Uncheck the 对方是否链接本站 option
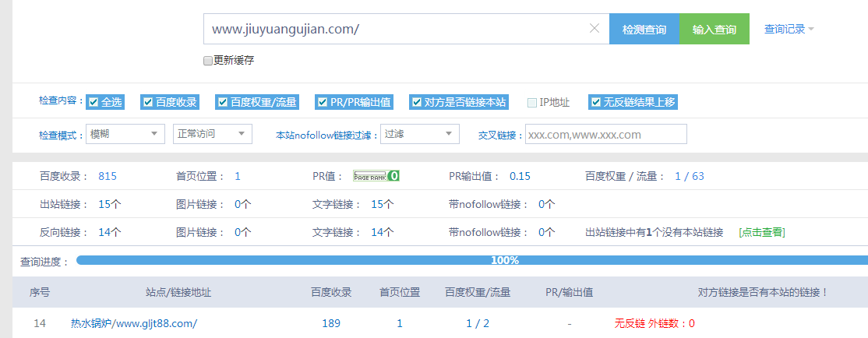 (x=417, y=102)
